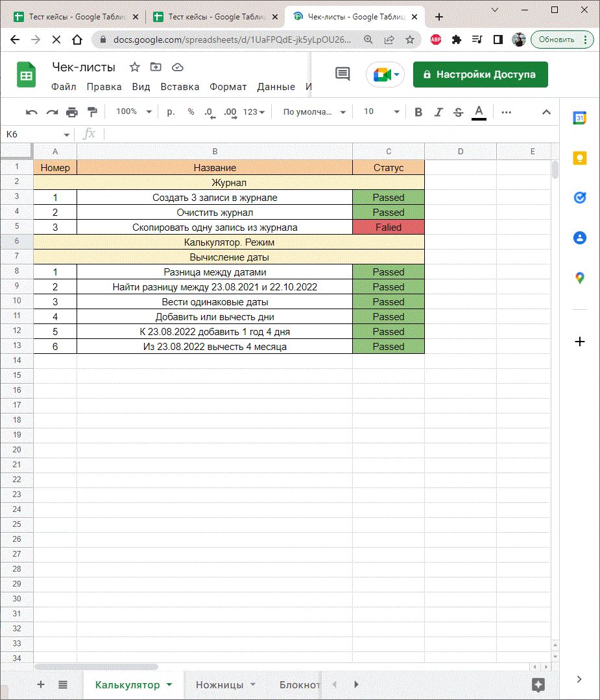This screenshot has width=600, height=700.
Task: Open the 123 number formats dropdown
Action: coord(254,112)
